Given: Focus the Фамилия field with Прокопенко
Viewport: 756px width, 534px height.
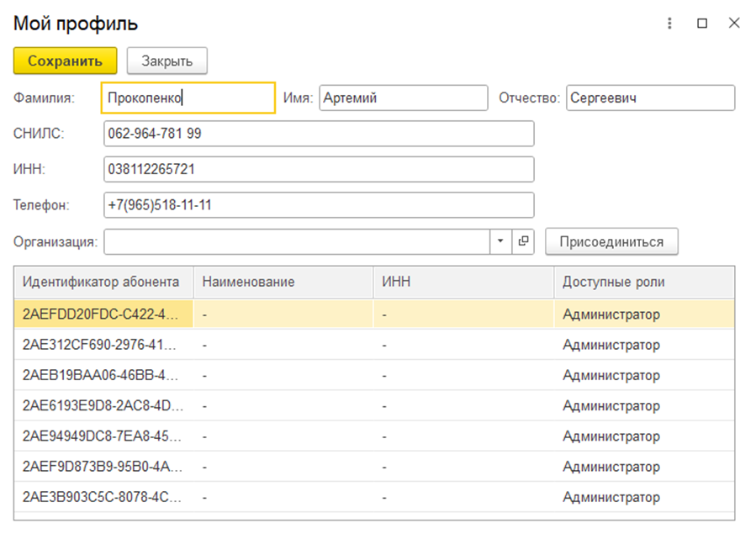Looking at the screenshot, I should 188,98.
